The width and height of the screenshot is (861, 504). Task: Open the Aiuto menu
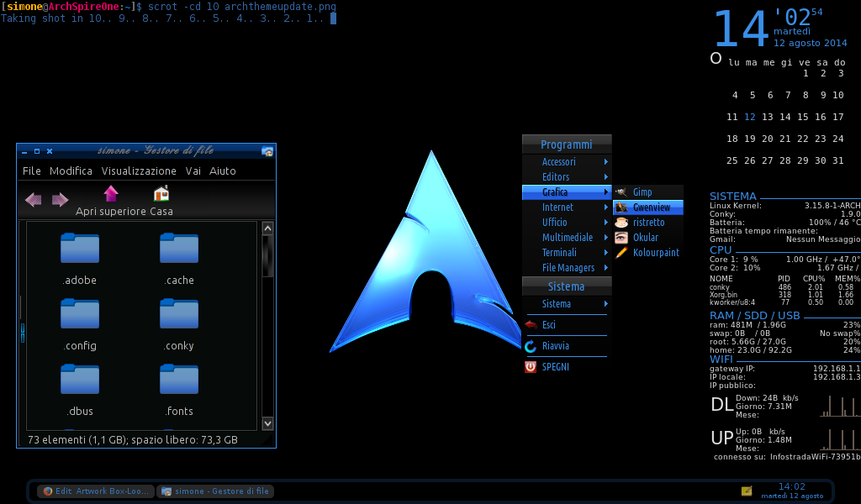point(222,171)
